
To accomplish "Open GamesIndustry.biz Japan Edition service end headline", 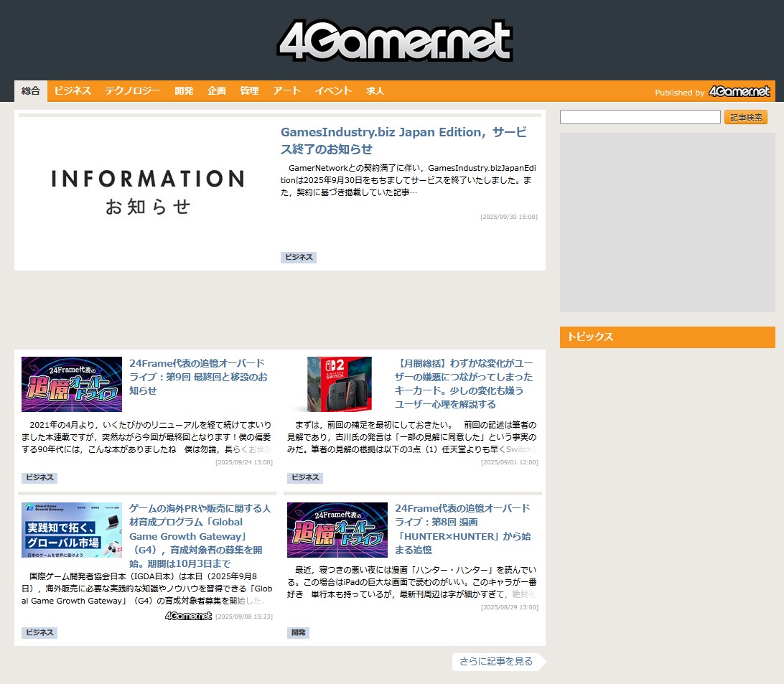I will (x=404, y=141).
